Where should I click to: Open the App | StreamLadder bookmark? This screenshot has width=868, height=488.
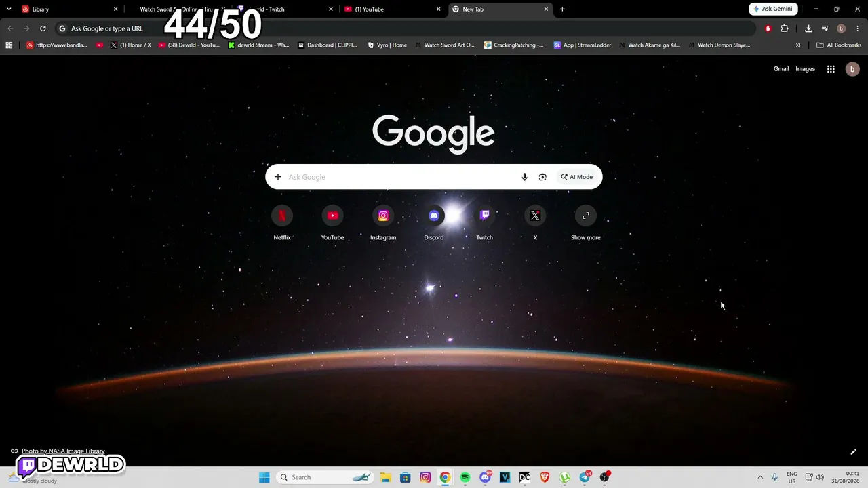coord(583,45)
